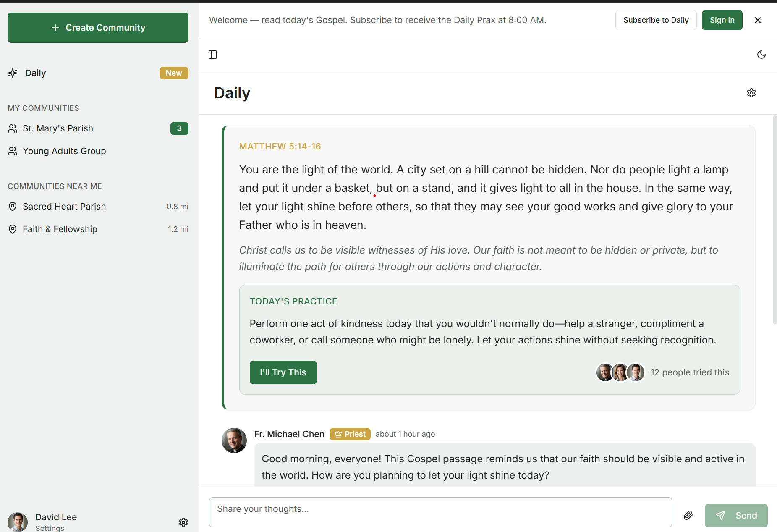
Task: Open the Young Adults Group community
Action: [x=64, y=151]
